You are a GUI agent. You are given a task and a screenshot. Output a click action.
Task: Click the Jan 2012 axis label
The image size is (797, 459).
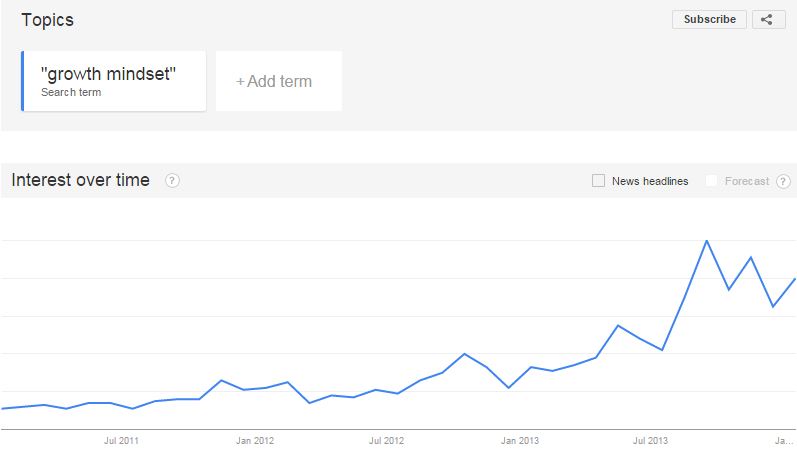coord(255,441)
